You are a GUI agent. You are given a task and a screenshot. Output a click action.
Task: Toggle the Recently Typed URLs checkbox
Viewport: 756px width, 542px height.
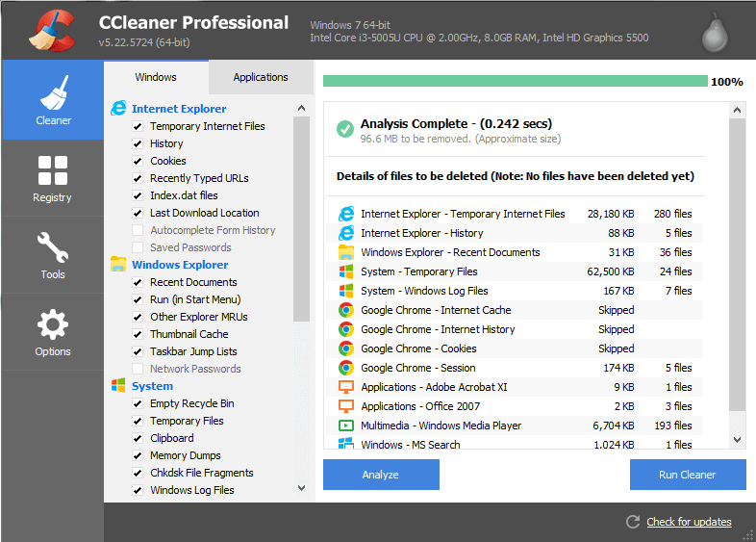(138, 178)
